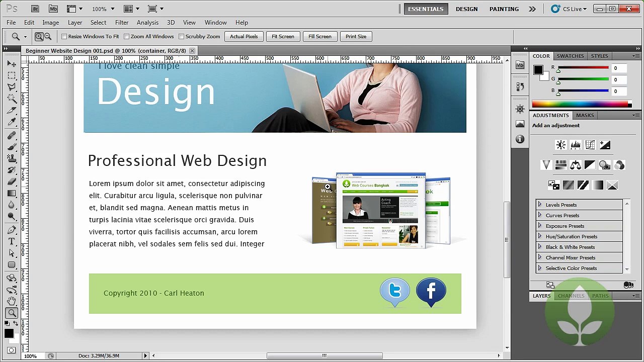The height and width of the screenshot is (362, 644).
Task: Launch Bridge from the application bar
Action: tap(35, 9)
